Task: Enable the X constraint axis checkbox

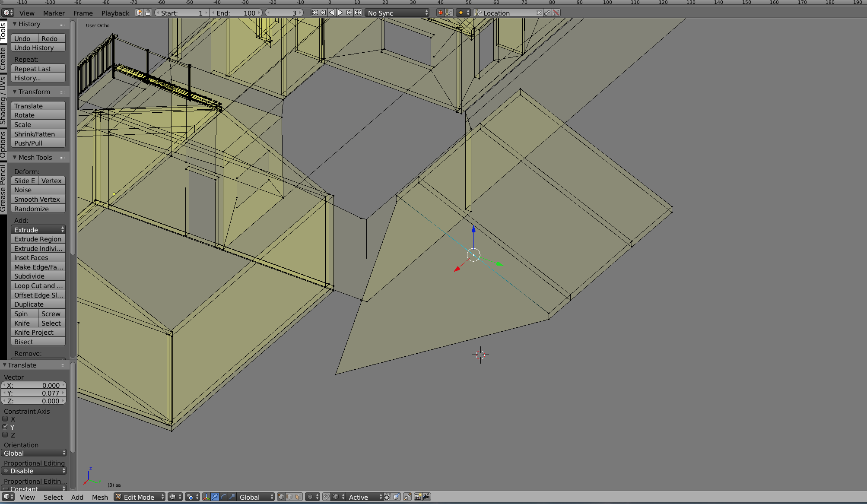Action: point(5,419)
